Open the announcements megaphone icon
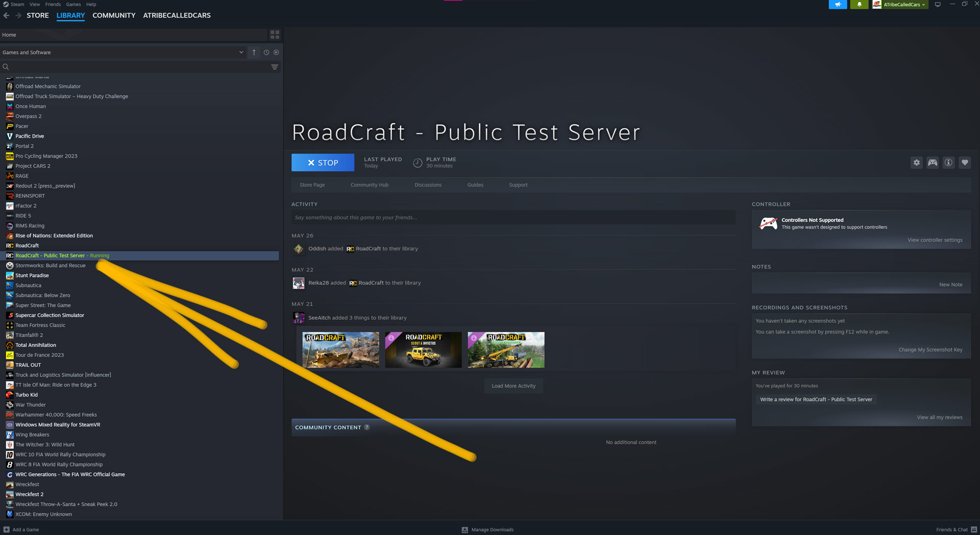 pos(838,5)
